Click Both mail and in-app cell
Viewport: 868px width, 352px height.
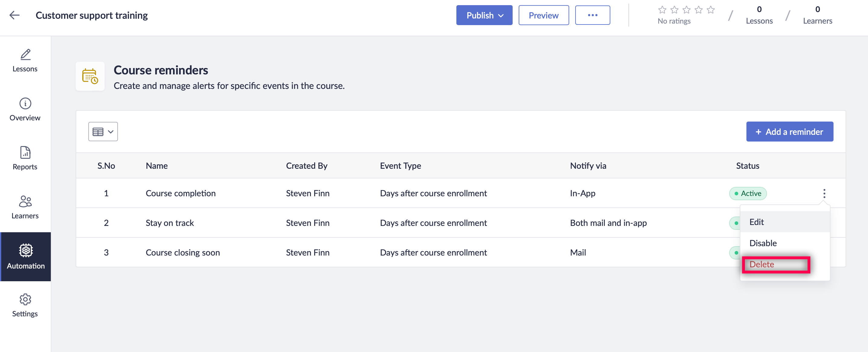608,223
